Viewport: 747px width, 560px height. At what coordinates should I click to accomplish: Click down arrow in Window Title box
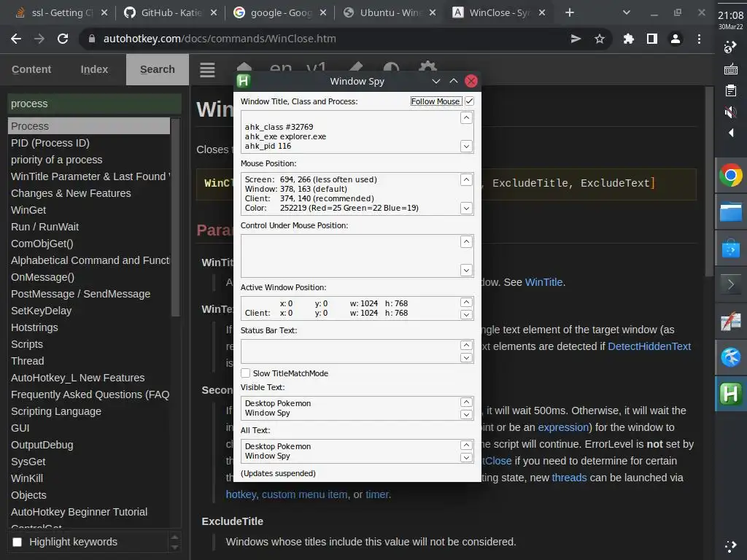point(466,146)
